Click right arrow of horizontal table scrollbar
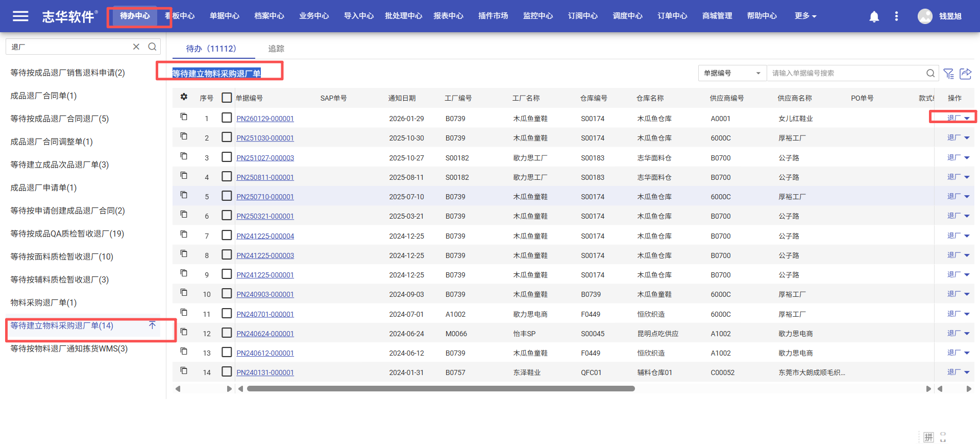Image resolution: width=980 pixels, height=444 pixels. (928, 389)
